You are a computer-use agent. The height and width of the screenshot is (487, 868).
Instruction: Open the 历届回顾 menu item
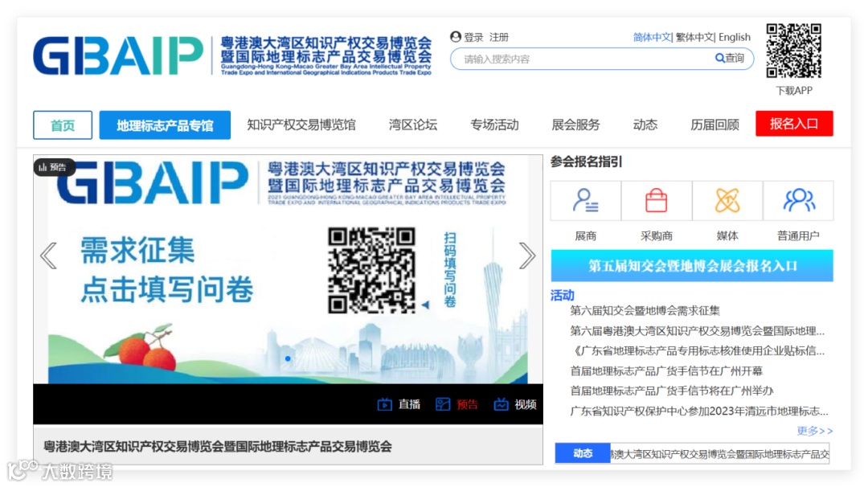714,125
